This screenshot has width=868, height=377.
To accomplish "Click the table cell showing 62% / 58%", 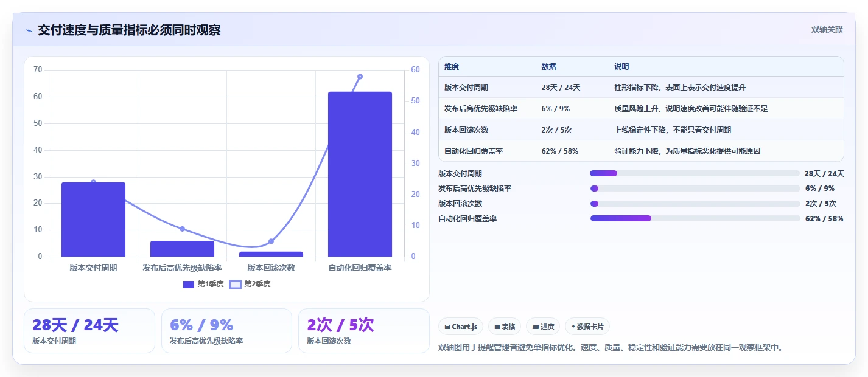I will [x=559, y=151].
